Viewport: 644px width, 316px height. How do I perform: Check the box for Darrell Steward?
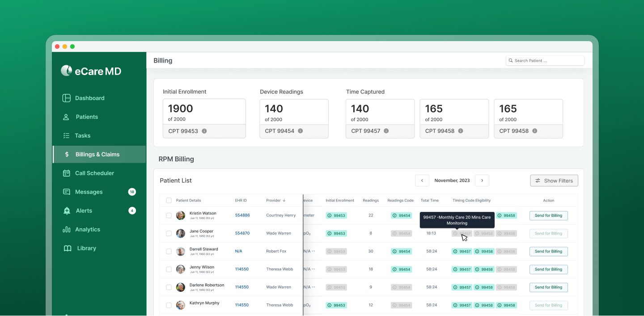(169, 252)
